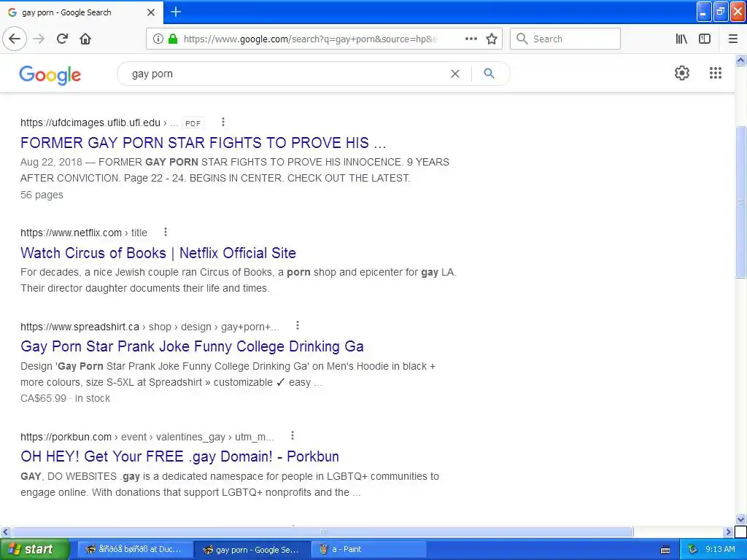
Task: Open Google settings gear icon
Action: pyautogui.click(x=682, y=73)
